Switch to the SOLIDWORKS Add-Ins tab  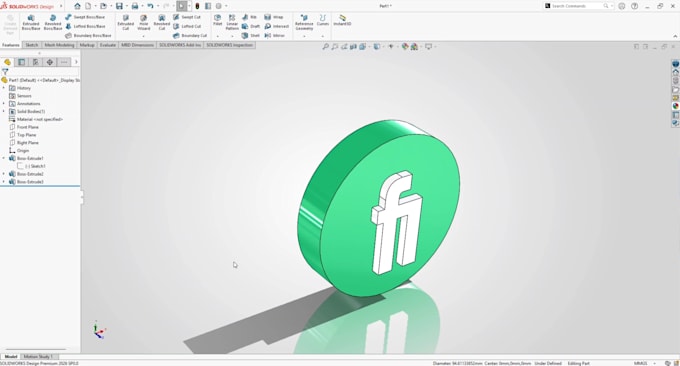[180, 45]
